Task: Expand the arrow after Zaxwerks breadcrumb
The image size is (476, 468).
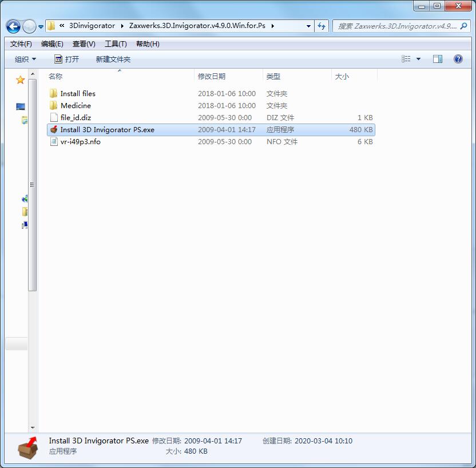Action: [272, 26]
